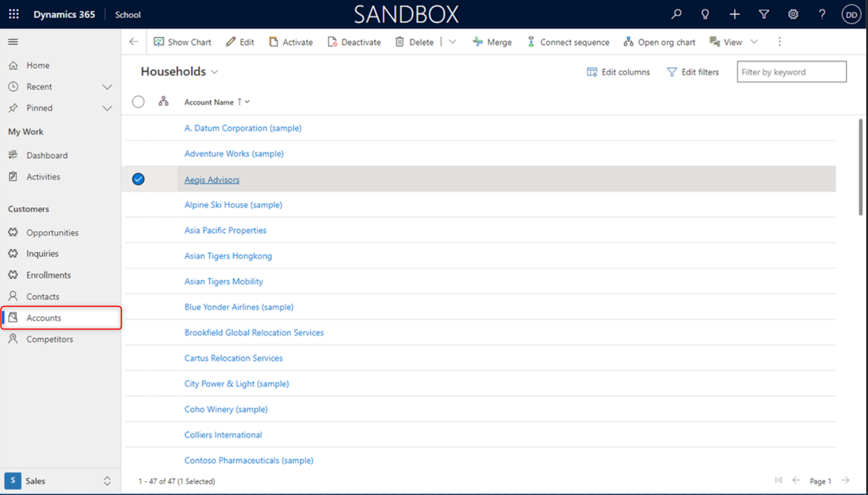Screen dimensions: 868x495
Task: Expand the Households view selector dropdown
Action: click(215, 72)
